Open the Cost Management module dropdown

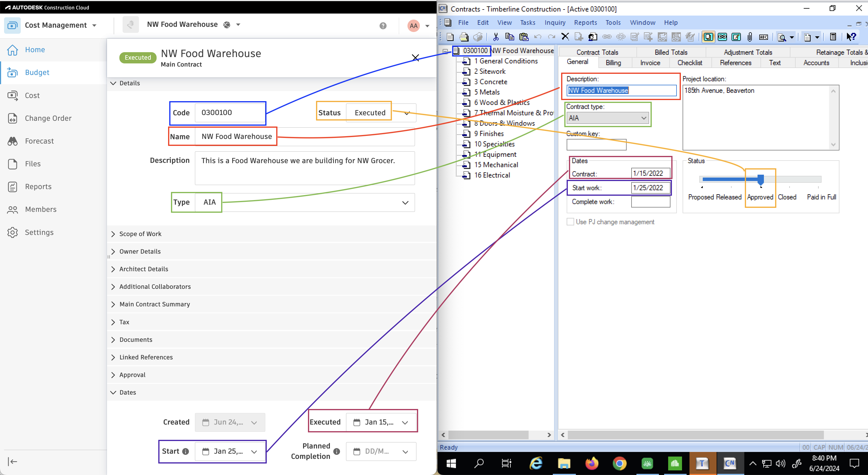tap(94, 25)
